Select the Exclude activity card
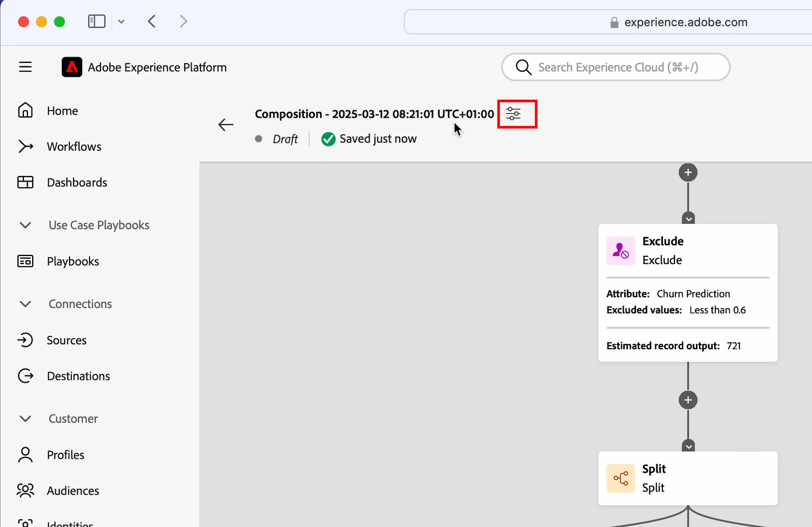The image size is (812, 527). click(688, 292)
